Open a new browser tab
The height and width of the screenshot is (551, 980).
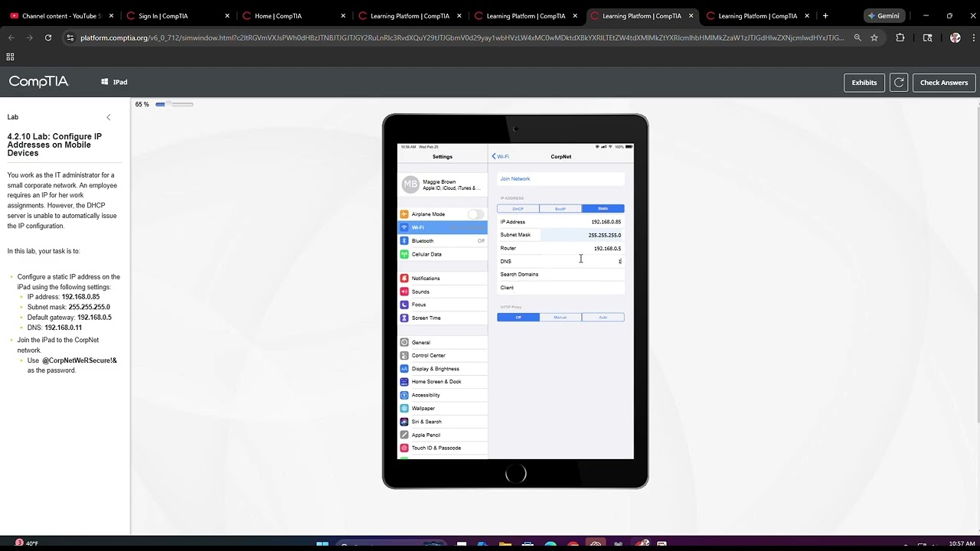[825, 15]
